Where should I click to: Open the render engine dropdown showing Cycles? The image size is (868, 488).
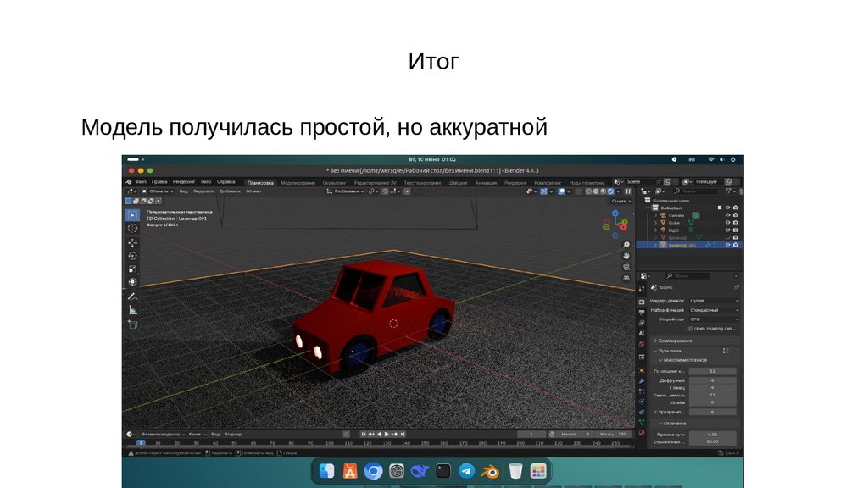click(x=714, y=301)
